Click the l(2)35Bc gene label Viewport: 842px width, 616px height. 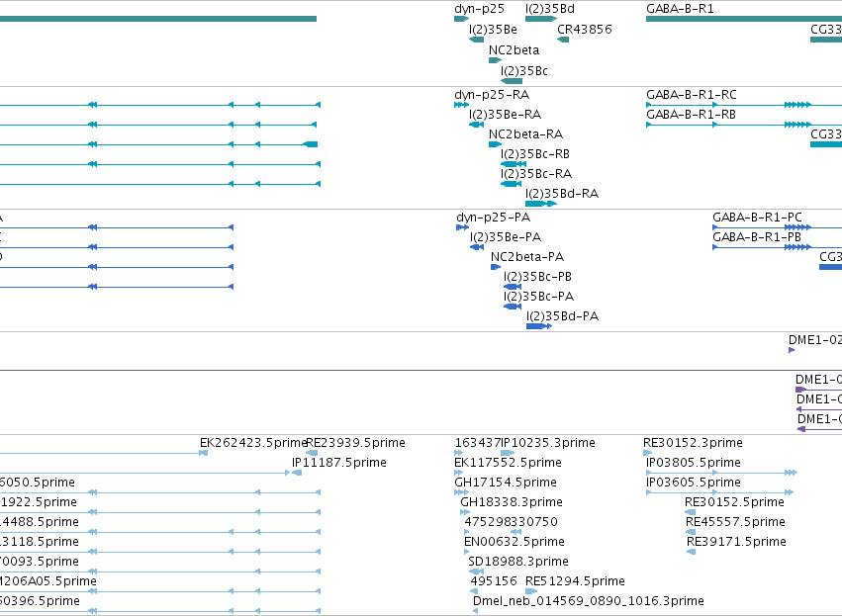tap(524, 71)
